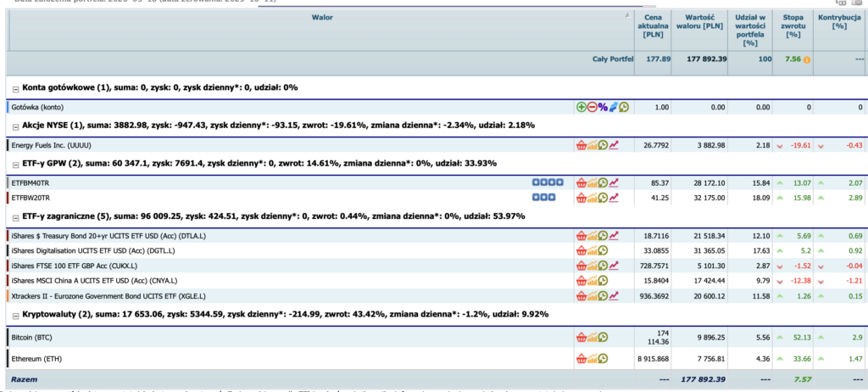This screenshot has height=392, width=868.
Task: Open the clock history icon for Bitcoin
Action: pos(603,336)
